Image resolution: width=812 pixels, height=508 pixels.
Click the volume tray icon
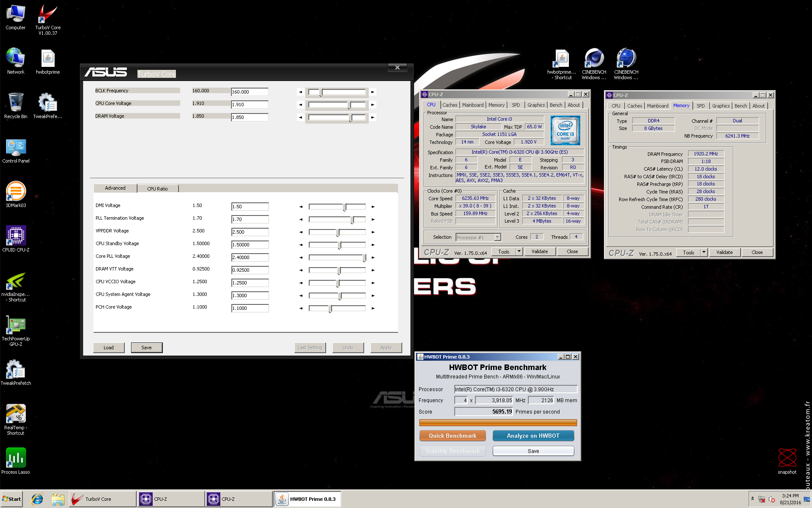[x=772, y=499]
